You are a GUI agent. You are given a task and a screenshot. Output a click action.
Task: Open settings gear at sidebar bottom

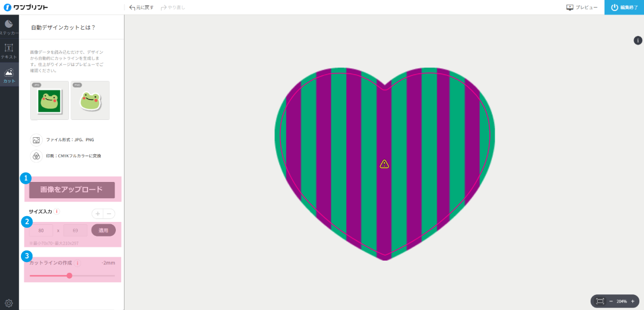click(x=9, y=303)
